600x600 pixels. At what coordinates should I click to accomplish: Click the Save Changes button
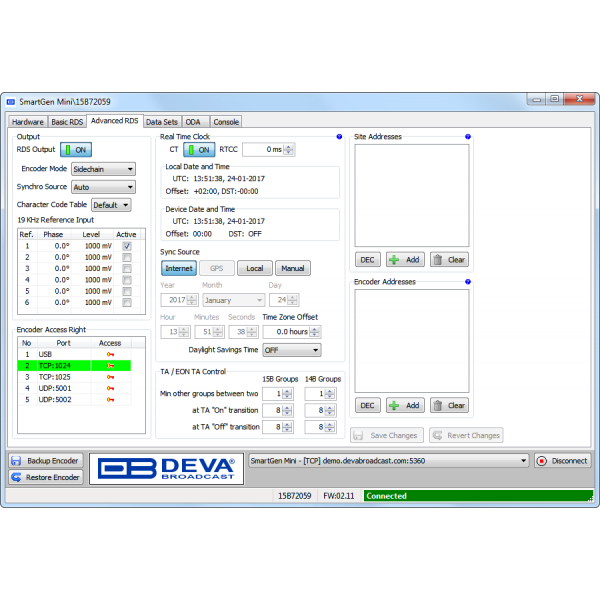tap(387, 435)
